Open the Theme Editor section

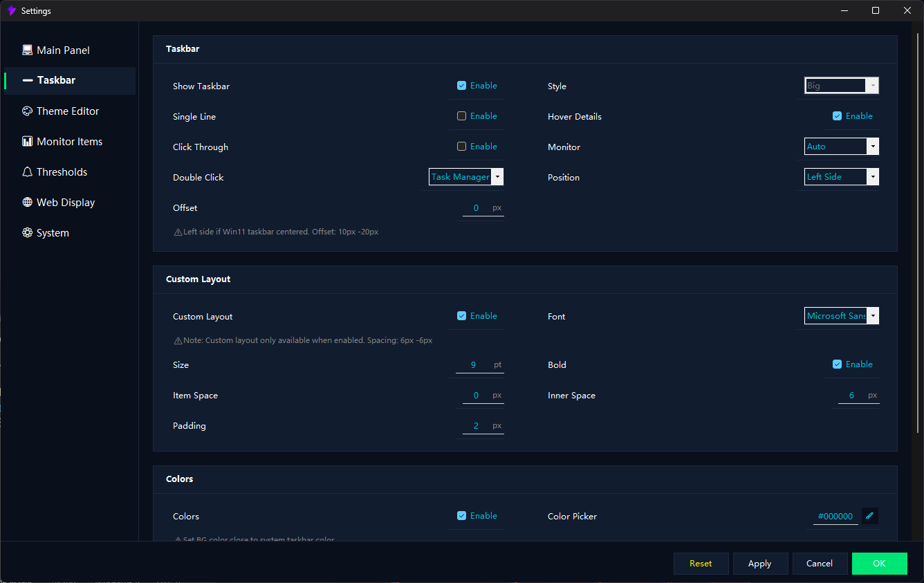click(x=69, y=111)
